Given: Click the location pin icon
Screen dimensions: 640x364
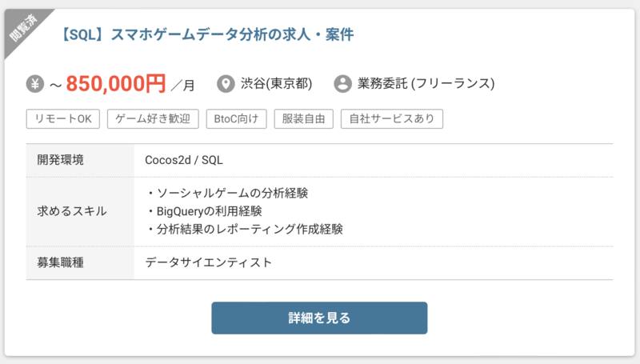Looking at the screenshot, I should [227, 83].
